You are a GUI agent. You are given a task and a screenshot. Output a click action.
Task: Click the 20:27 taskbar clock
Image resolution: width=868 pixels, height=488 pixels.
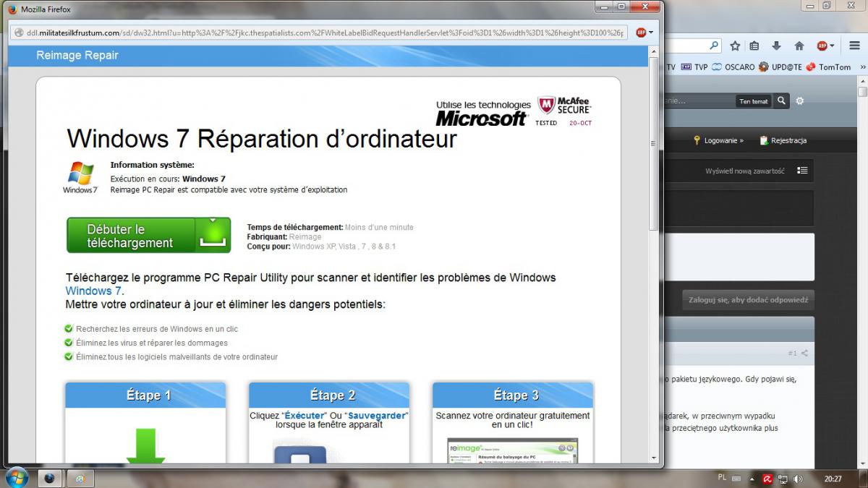pyautogui.click(x=833, y=479)
